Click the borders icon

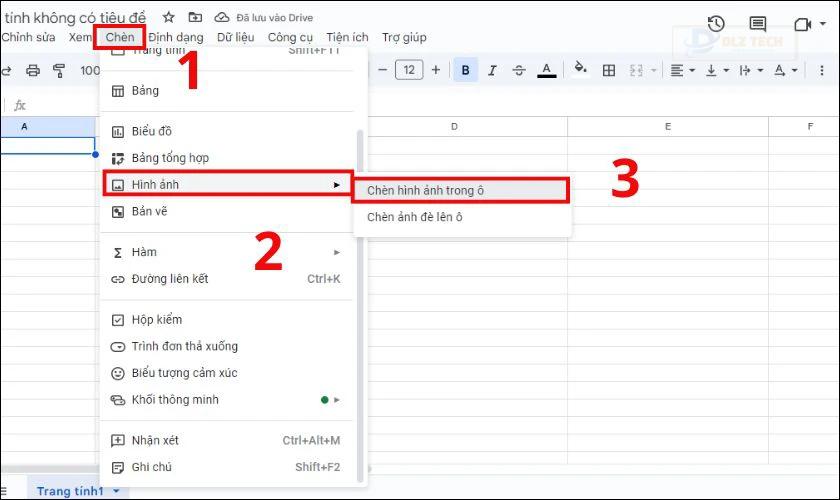coord(609,70)
